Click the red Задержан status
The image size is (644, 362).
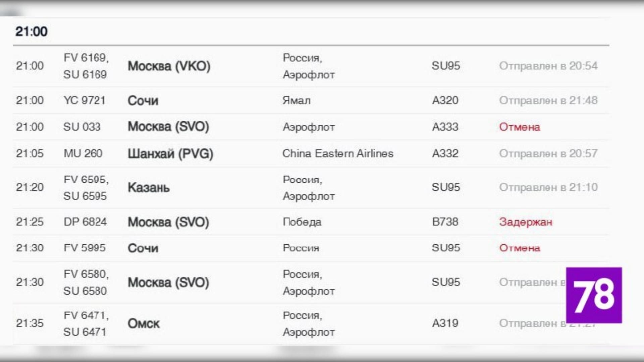525,222
